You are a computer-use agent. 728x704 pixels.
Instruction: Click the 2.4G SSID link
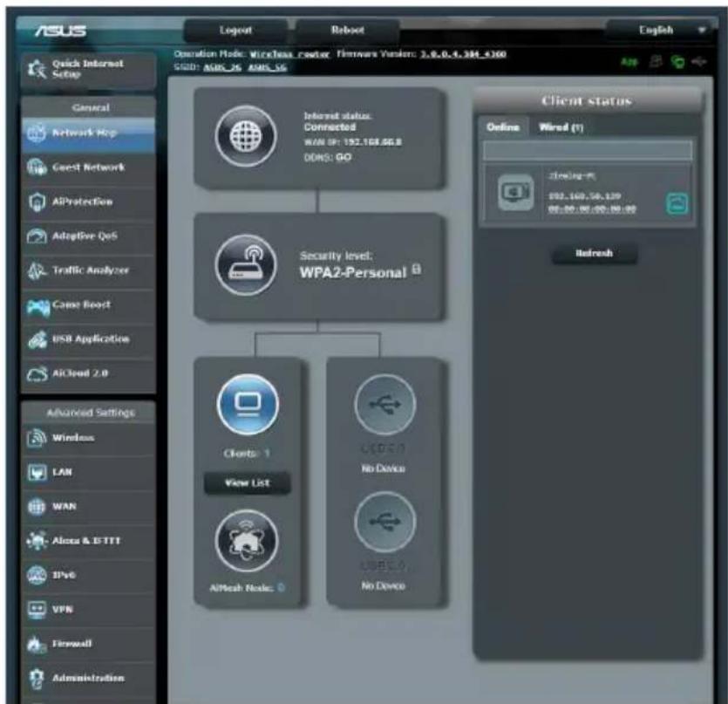click(222, 67)
